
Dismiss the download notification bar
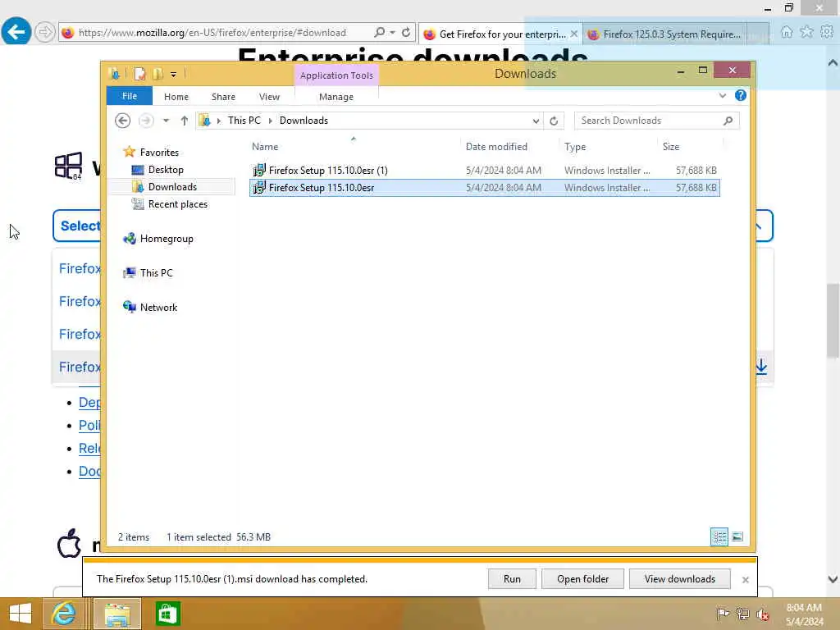745,580
